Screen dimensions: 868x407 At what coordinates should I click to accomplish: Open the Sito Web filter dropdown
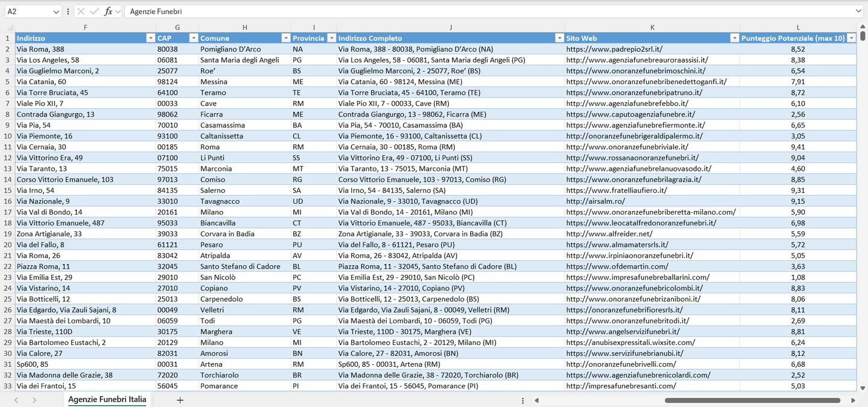coord(734,38)
